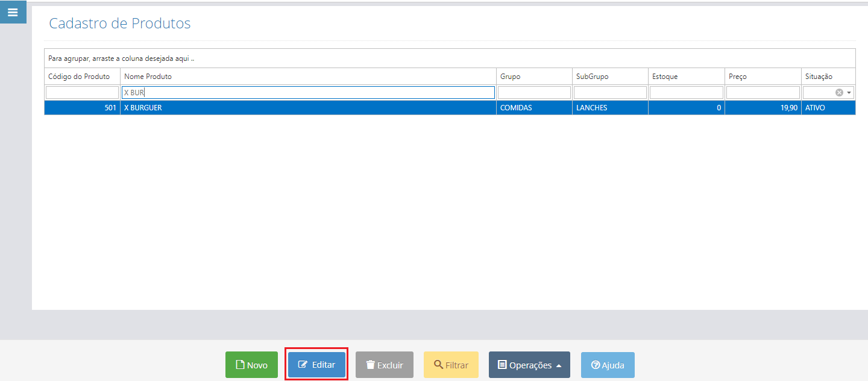Open the Operações dropdown menu
Screen dimensions: 868x381
tap(529, 365)
